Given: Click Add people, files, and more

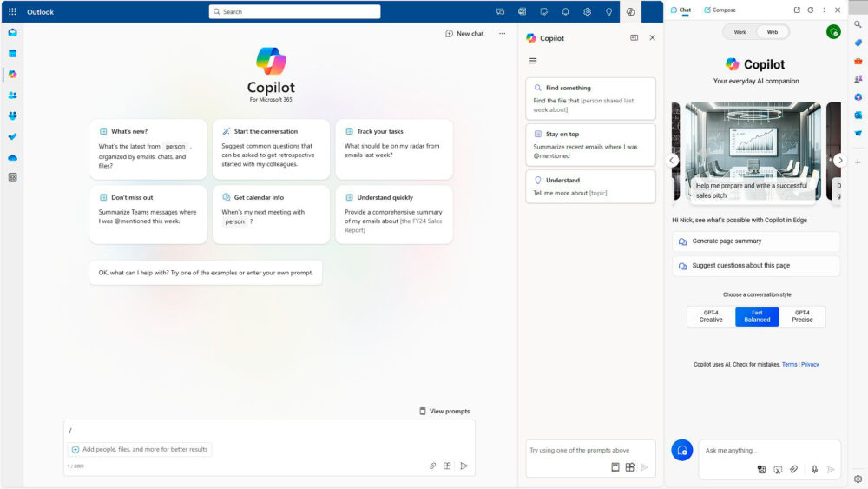Looking at the screenshot, I should (140, 450).
